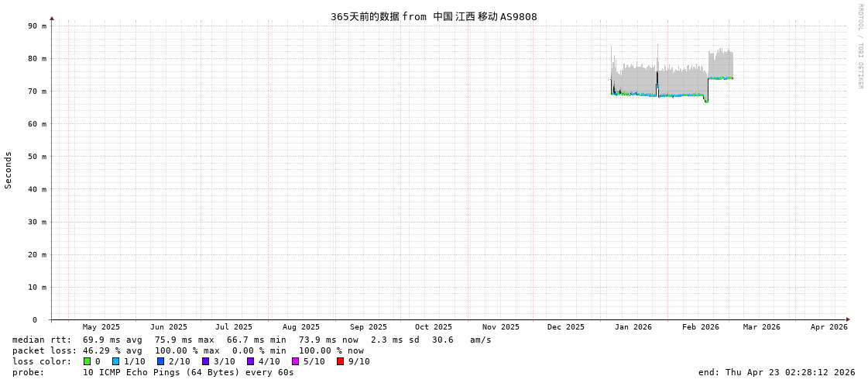This screenshot has width=868, height=383.
Task: Click the graph title mentioning AS9808
Action: [434, 16]
